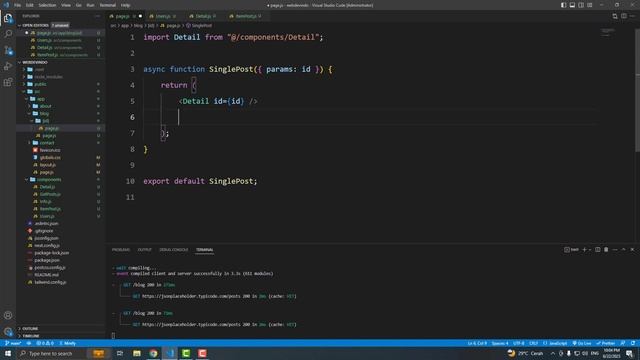Open the green Camtasia taskbar icon
640x360 pixels.
pyautogui.click(x=186, y=353)
